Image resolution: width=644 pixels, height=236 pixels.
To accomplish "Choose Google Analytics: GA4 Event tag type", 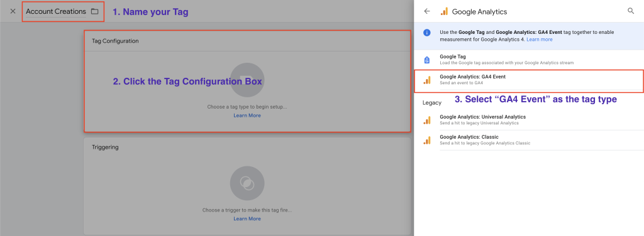I will pos(529,80).
